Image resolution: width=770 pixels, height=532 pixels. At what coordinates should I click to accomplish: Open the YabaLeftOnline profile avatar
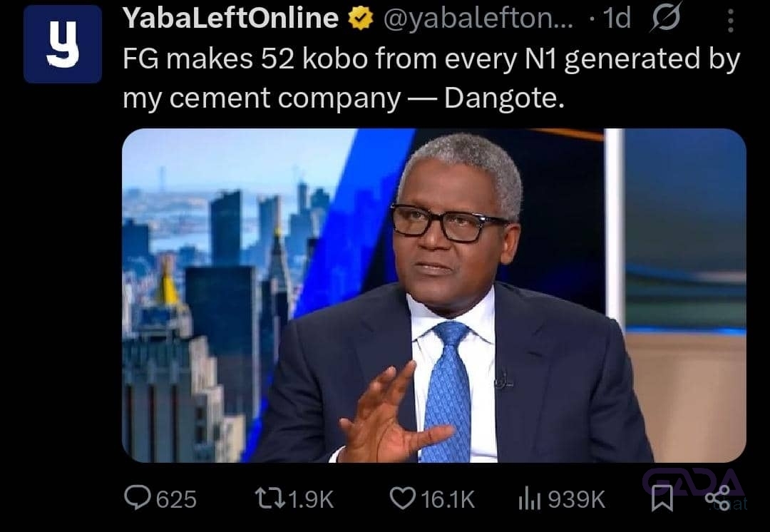[x=62, y=44]
